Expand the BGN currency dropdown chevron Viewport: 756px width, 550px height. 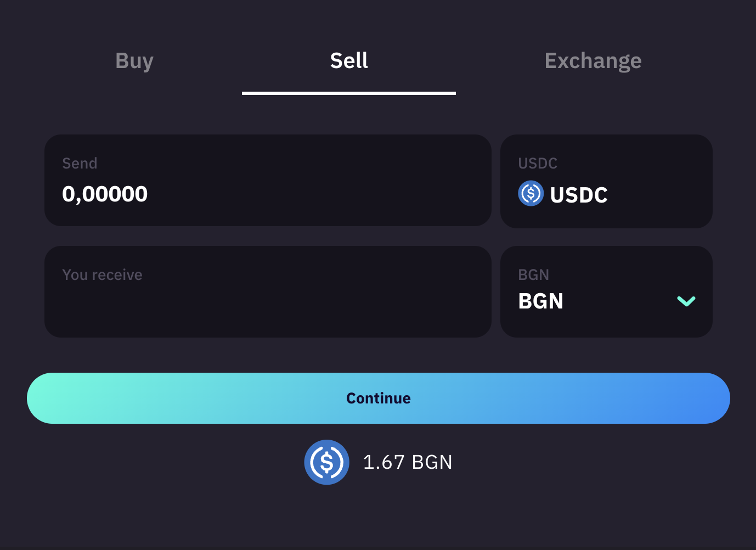(686, 301)
